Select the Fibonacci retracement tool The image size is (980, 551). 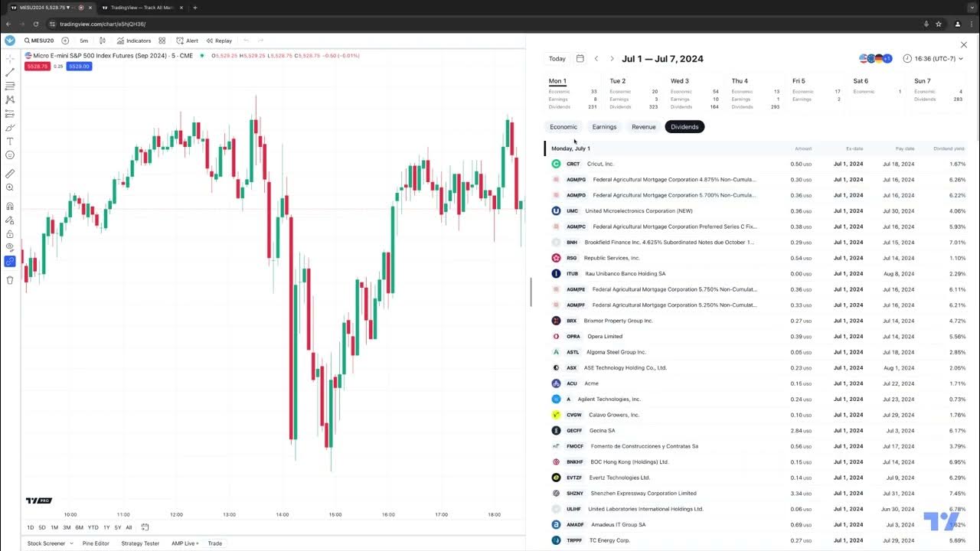10,86
